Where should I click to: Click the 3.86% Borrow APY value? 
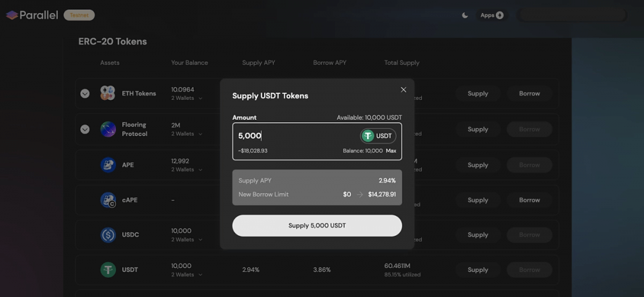[x=321, y=270]
